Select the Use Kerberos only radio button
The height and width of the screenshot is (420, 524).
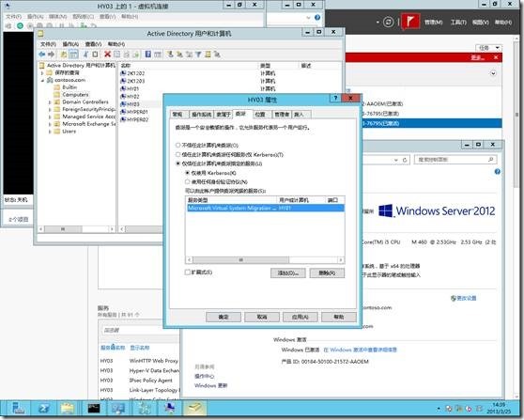187,173
